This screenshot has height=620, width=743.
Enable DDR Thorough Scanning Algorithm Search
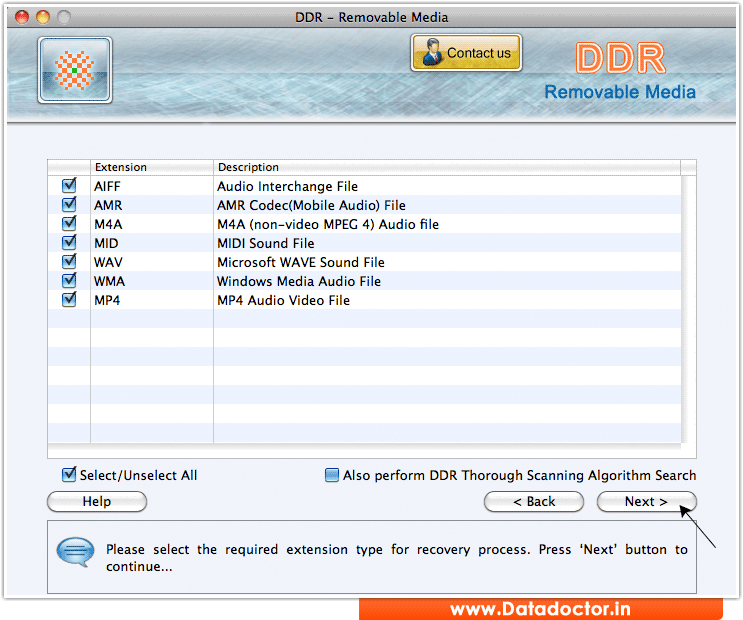(x=332, y=475)
